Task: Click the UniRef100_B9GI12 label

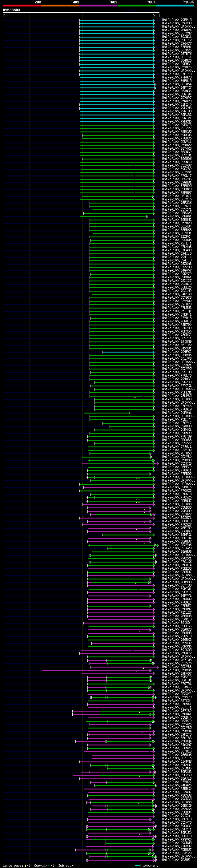Action: pos(177,40)
